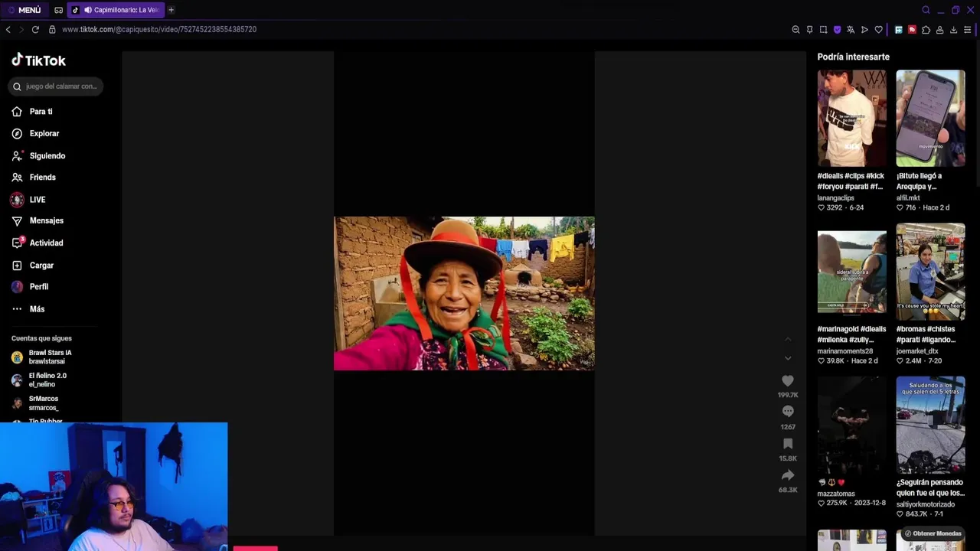Image resolution: width=980 pixels, height=551 pixels.
Task: Open browser downloads panel
Action: point(953,30)
